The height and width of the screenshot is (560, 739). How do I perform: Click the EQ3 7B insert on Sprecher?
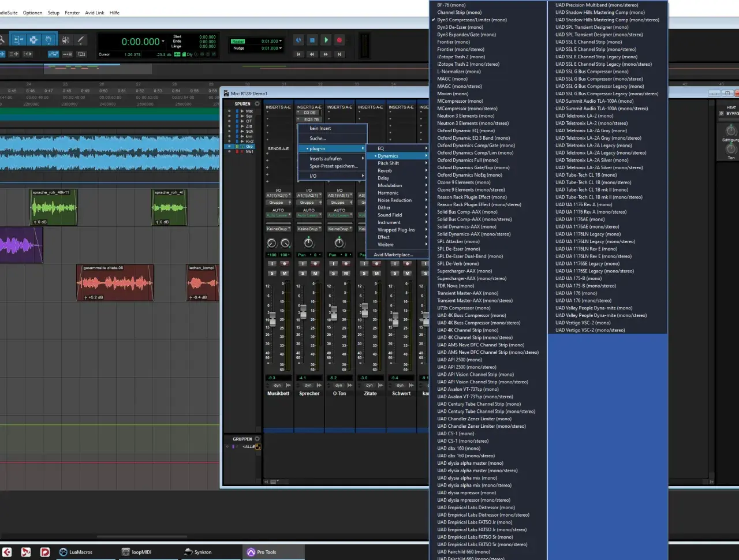tap(310, 120)
